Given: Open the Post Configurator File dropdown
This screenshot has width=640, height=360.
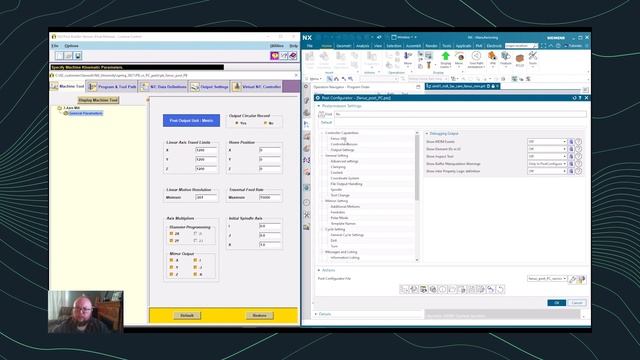Looking at the screenshot, I should [x=547, y=278].
